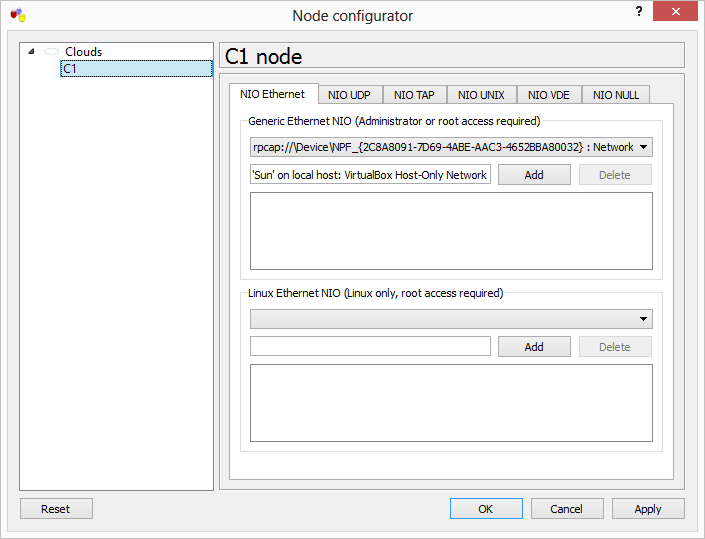Click the Generic Ethernet NIO text field
Screen dimensions: 705x539
[x=370, y=175]
